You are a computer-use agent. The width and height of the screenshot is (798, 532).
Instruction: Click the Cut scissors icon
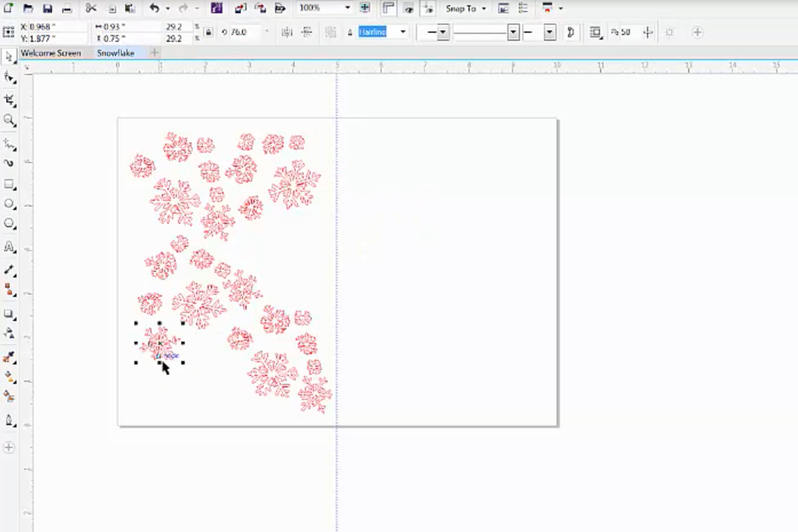[92, 9]
